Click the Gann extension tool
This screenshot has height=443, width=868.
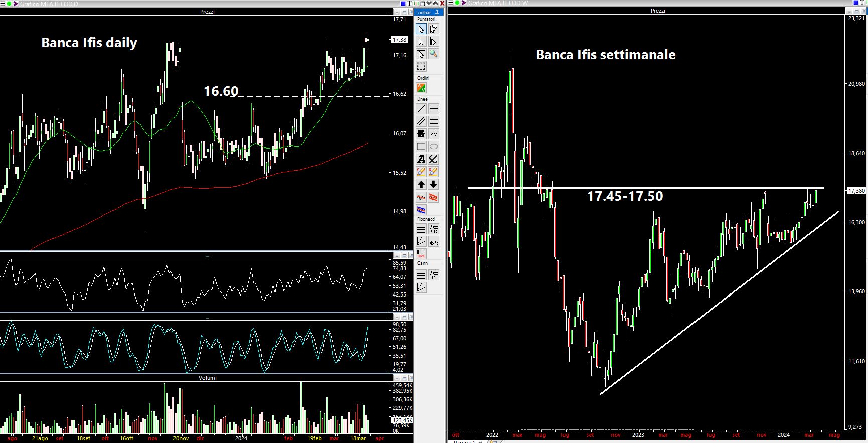tap(434, 275)
